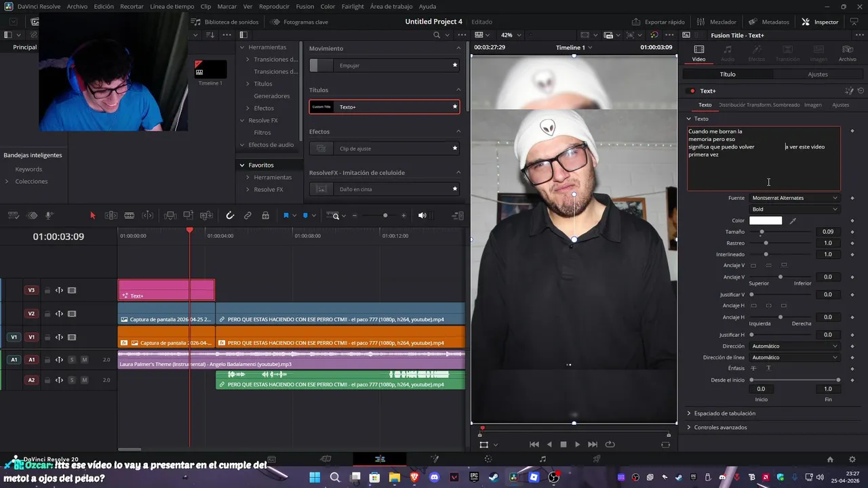Toggle the Text+ enable switch
This screenshot has width=868, height=488.
[692, 91]
